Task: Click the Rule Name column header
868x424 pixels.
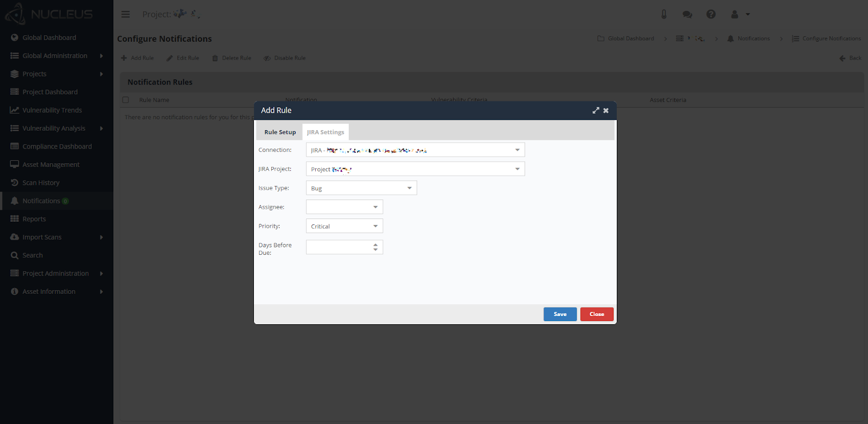Action: pos(154,100)
